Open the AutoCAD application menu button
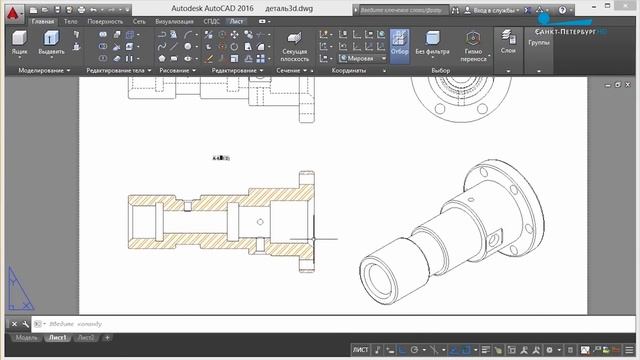The image size is (640, 360). 13,13
